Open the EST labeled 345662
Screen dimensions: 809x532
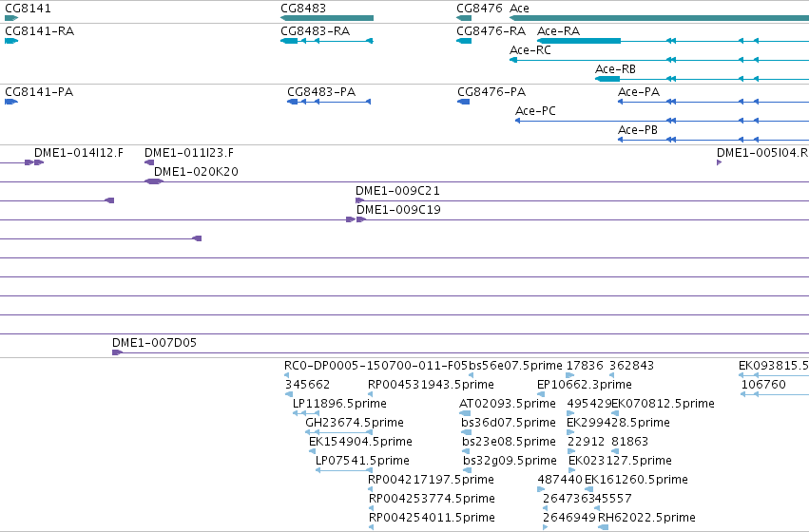tap(307, 385)
